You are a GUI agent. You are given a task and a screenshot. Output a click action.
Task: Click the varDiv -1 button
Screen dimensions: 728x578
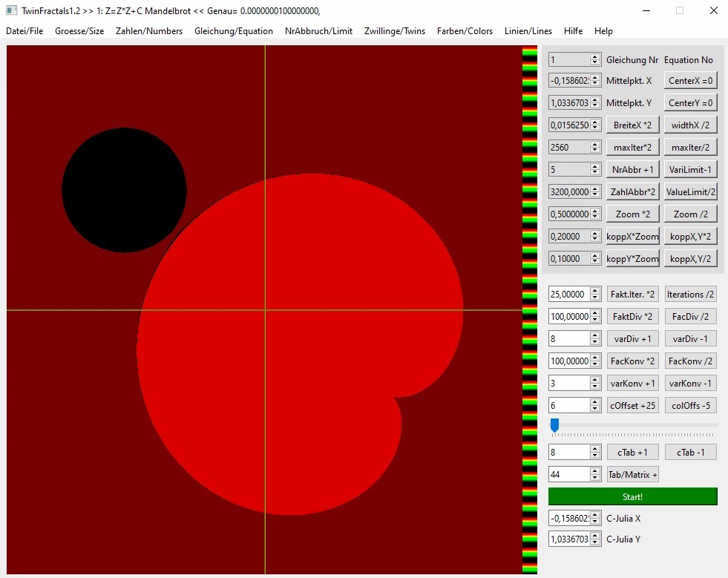tap(690, 339)
